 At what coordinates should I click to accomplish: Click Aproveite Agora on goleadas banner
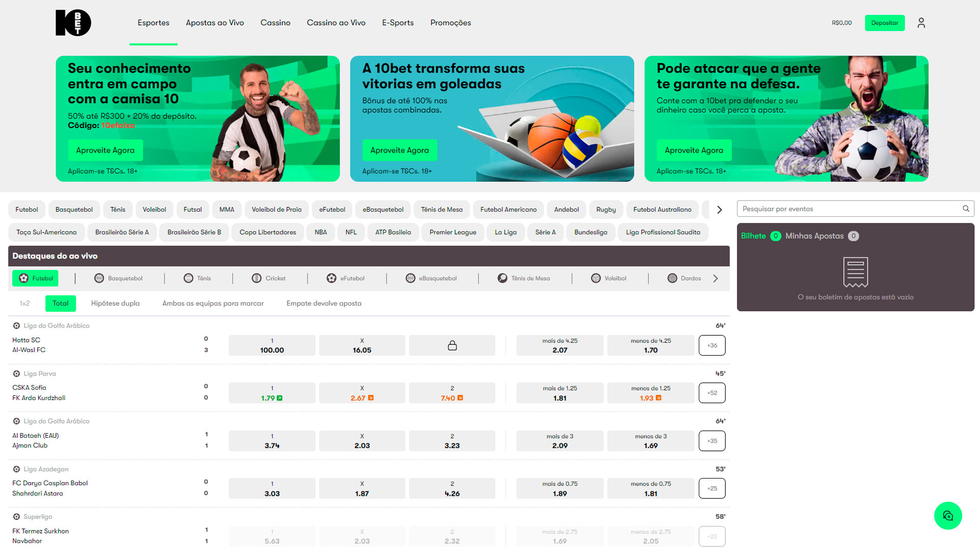pos(400,151)
